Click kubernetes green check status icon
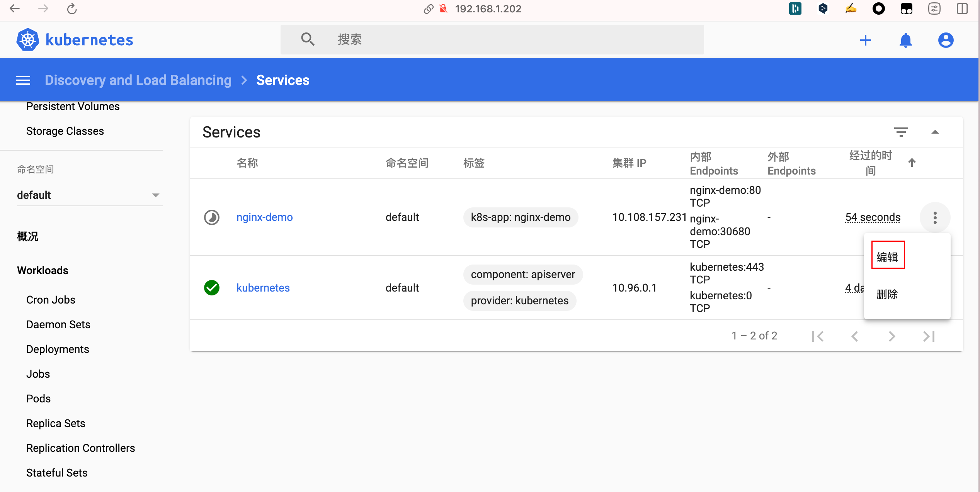 tap(212, 288)
